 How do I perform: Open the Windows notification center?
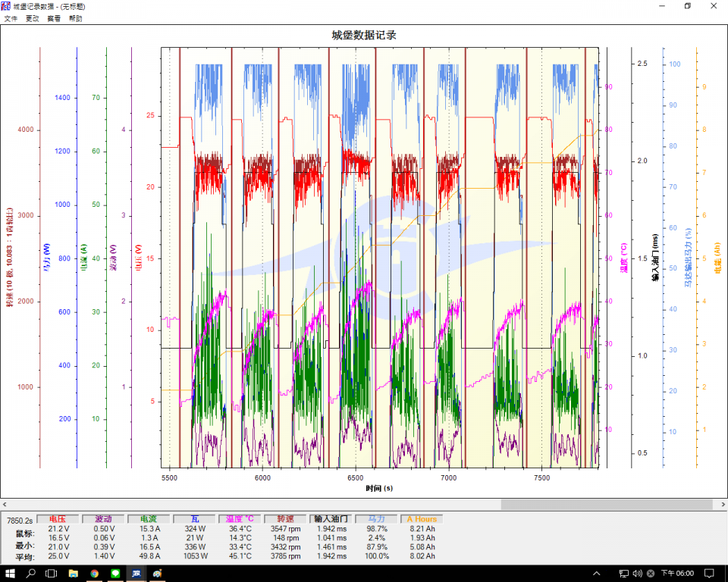tap(709, 573)
